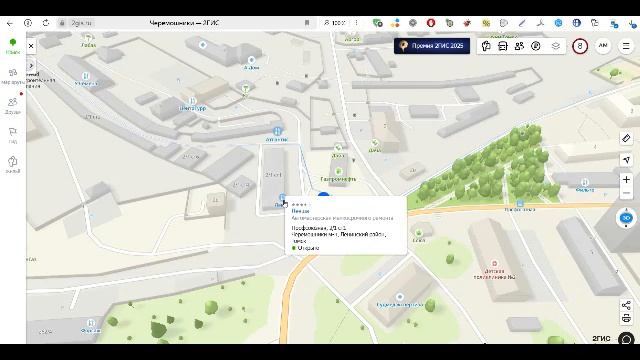Viewport: 640px width, 360px height.
Task: Click the Открыто status in popup card
Action: [308, 248]
